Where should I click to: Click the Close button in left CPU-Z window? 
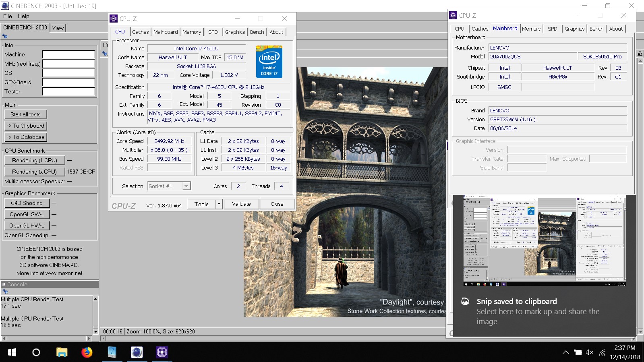277,204
